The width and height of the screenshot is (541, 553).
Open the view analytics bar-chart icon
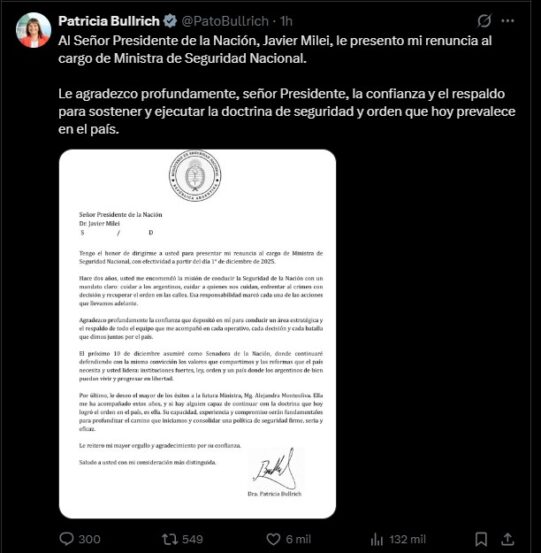pyautogui.click(x=377, y=539)
